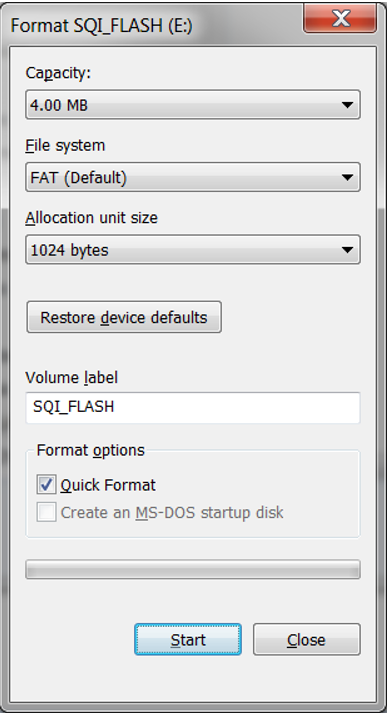Click the Allocation unit size caption

pyautogui.click(x=91, y=218)
